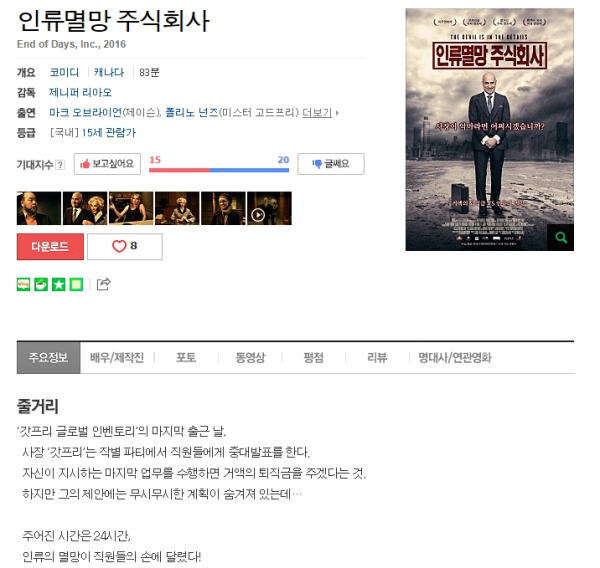This screenshot has height=568, width=600.
Task: Switch to the 배우/제작진 tab
Action: (x=117, y=357)
